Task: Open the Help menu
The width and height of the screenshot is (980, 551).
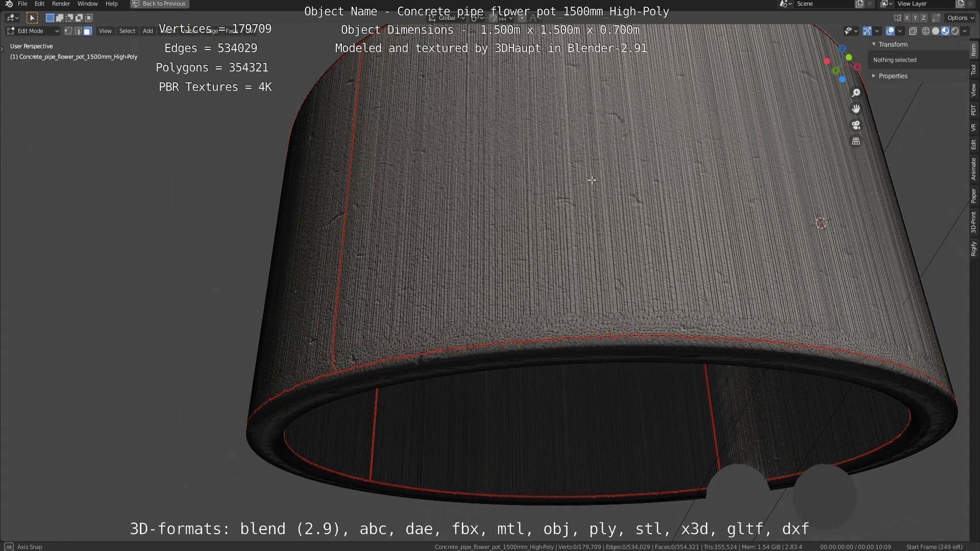Action: (x=111, y=4)
